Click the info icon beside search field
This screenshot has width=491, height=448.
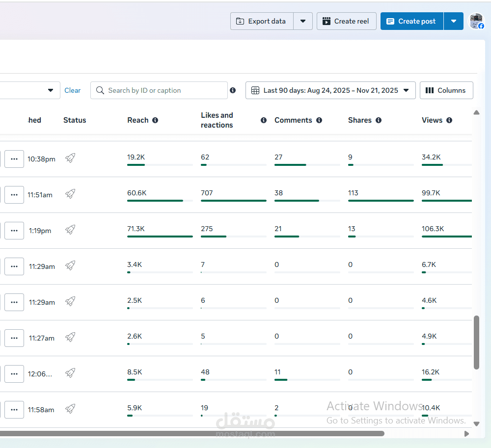[x=233, y=90]
